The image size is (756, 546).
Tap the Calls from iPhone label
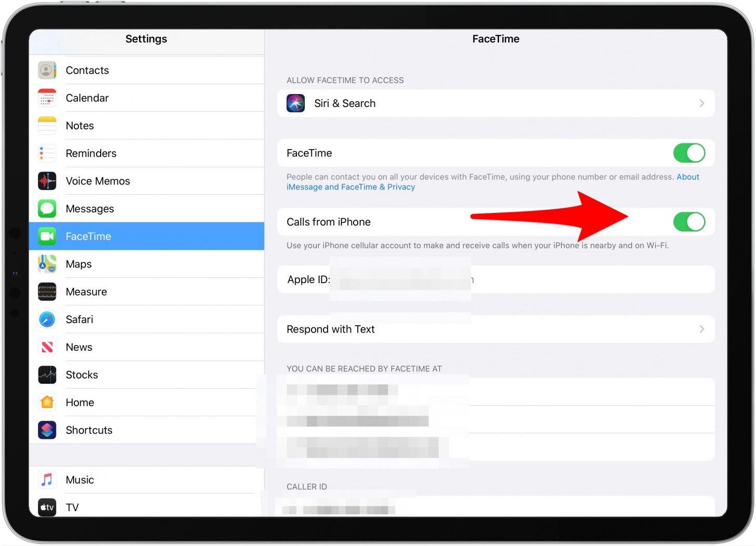[329, 222]
